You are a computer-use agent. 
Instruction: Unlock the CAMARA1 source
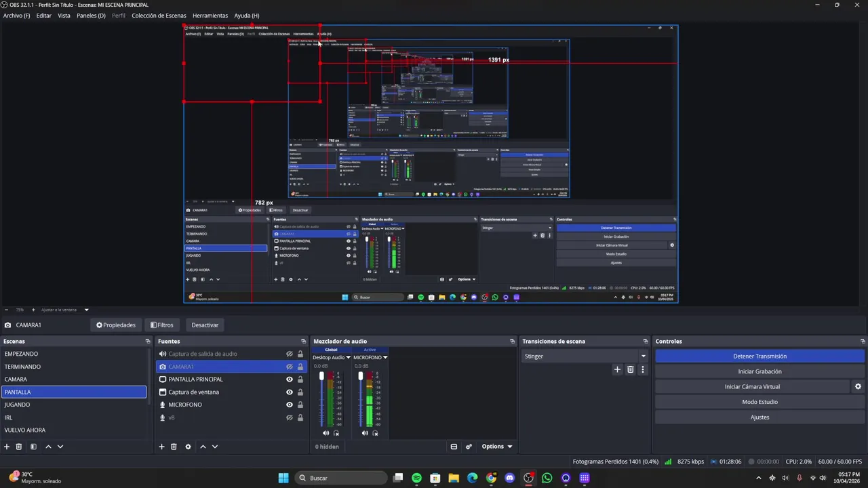(300, 367)
